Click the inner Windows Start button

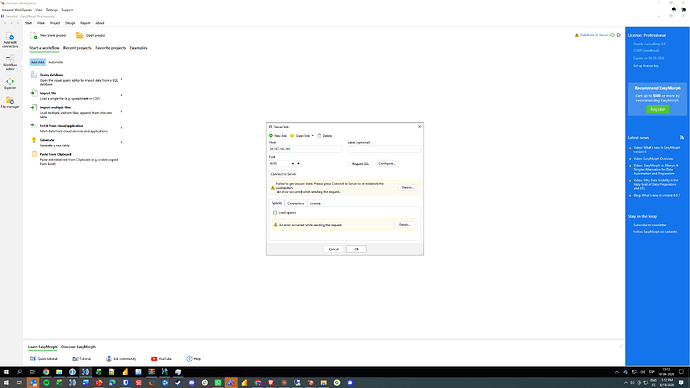[6, 372]
